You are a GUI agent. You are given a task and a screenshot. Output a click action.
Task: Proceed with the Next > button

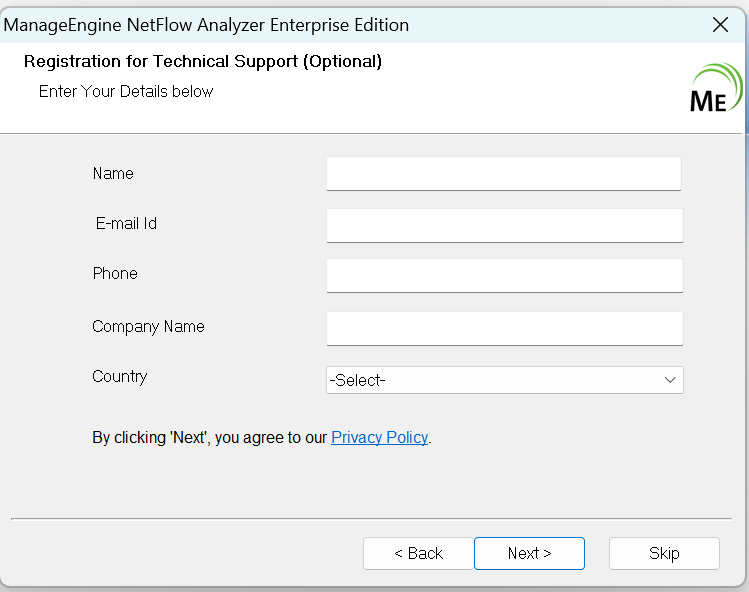(x=529, y=553)
